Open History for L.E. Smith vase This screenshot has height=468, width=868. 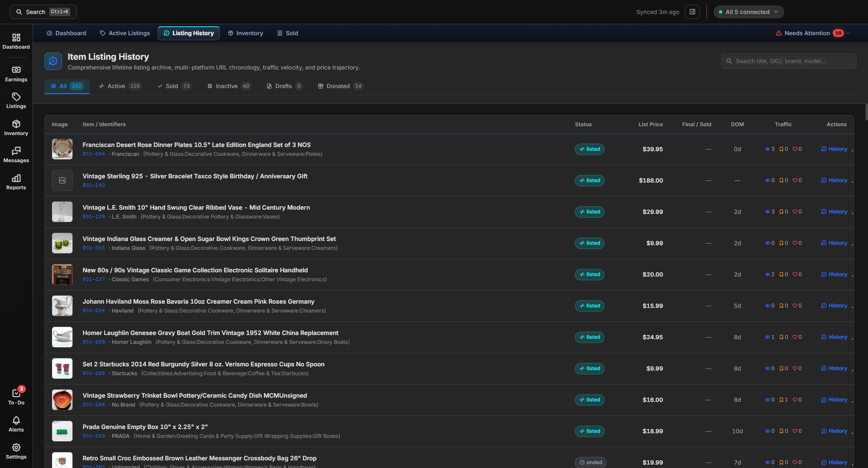tap(834, 212)
